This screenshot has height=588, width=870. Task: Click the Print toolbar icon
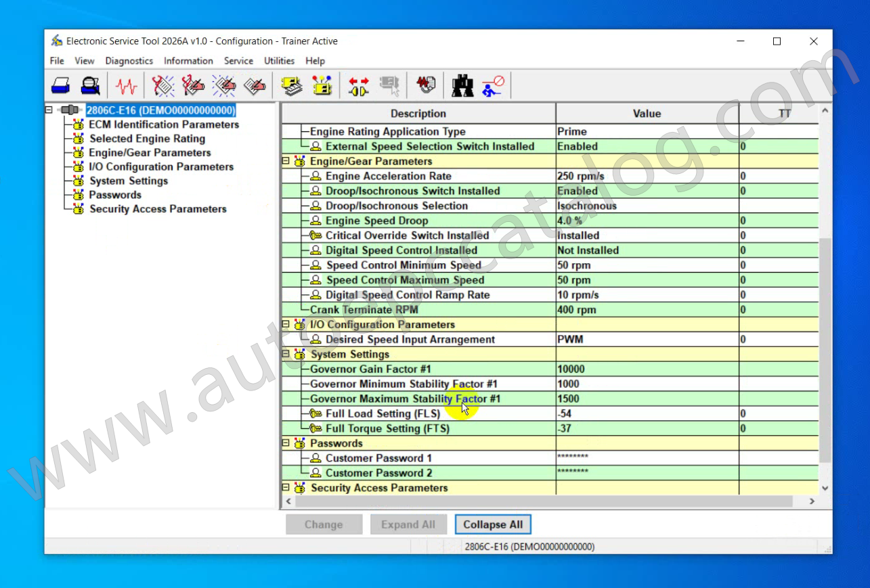tap(61, 86)
